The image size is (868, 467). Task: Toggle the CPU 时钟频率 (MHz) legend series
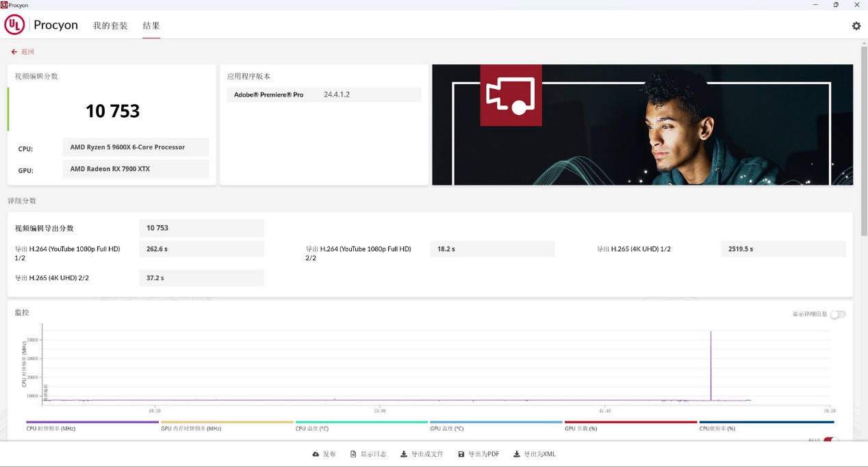51,429
